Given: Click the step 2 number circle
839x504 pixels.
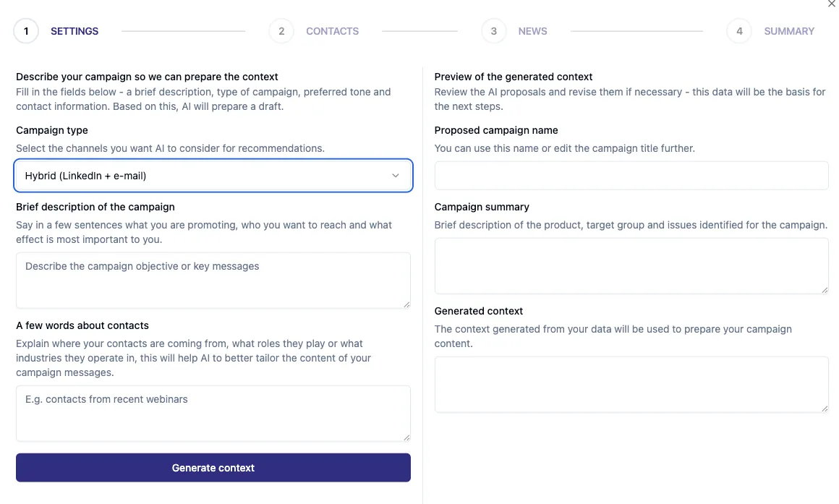Looking at the screenshot, I should (x=281, y=31).
